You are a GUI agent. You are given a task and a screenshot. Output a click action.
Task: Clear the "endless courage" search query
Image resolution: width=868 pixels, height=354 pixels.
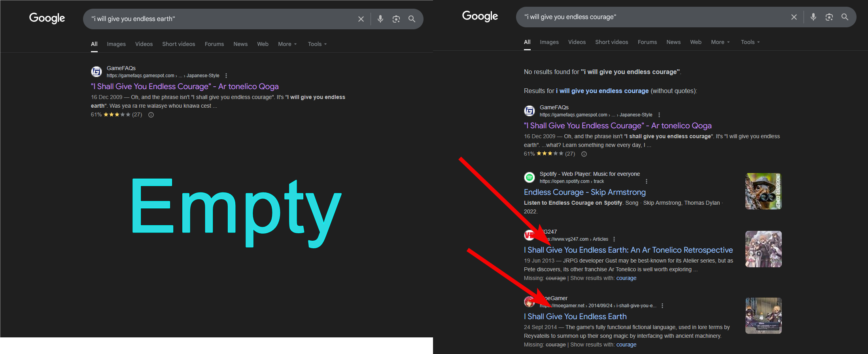click(x=794, y=17)
